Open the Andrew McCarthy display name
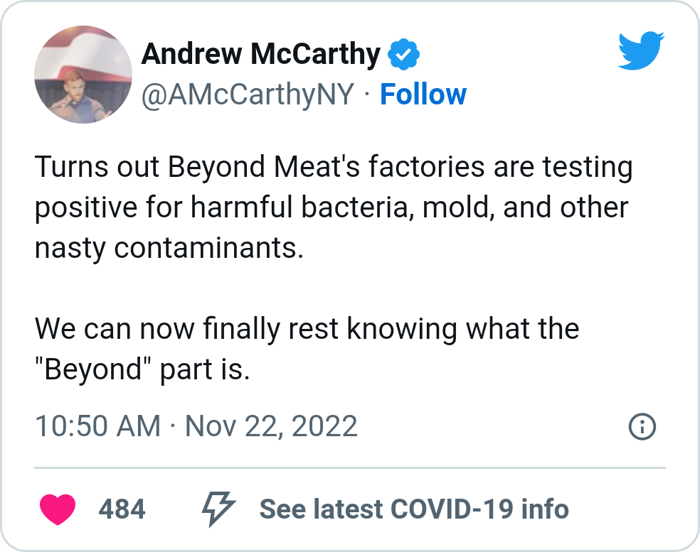This screenshot has height=552, width=700. click(x=261, y=54)
